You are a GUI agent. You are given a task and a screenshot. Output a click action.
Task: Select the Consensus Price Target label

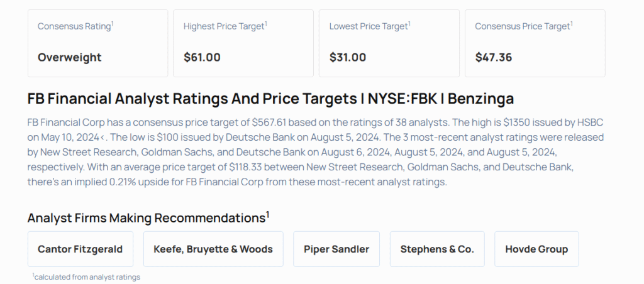coord(523,26)
